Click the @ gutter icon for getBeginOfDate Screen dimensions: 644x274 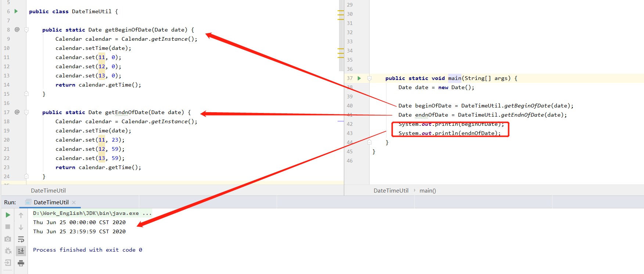(17, 29)
